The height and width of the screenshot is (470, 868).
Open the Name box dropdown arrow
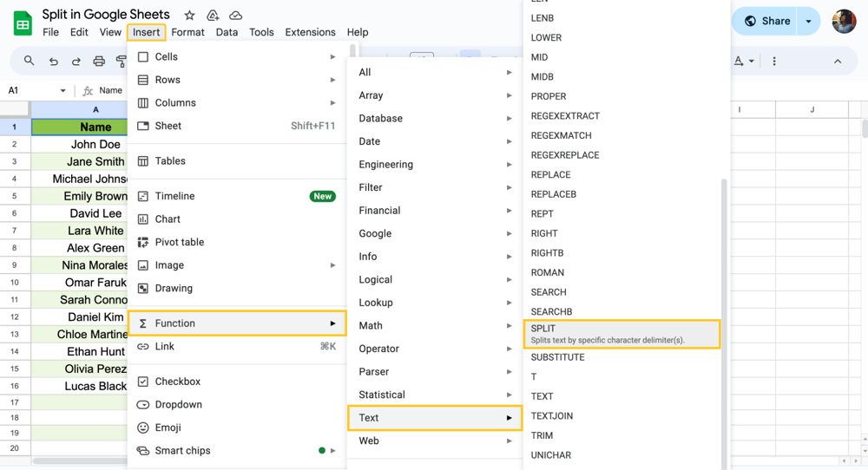62,91
